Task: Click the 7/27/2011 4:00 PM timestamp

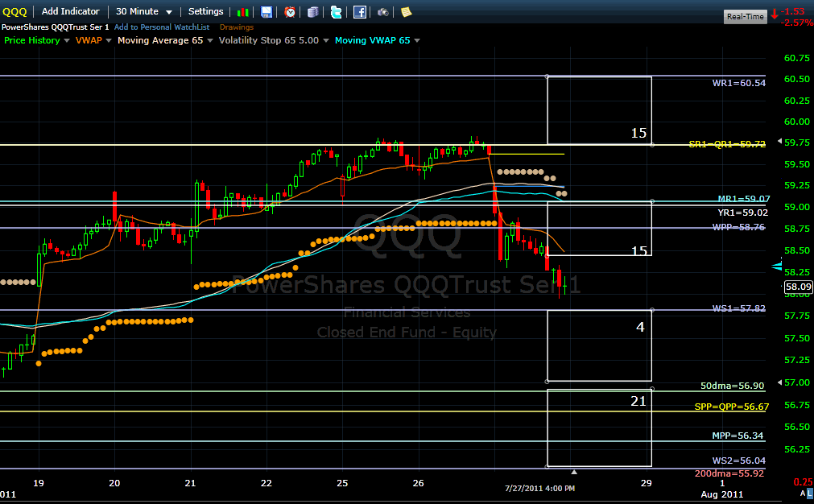Action: [x=540, y=488]
